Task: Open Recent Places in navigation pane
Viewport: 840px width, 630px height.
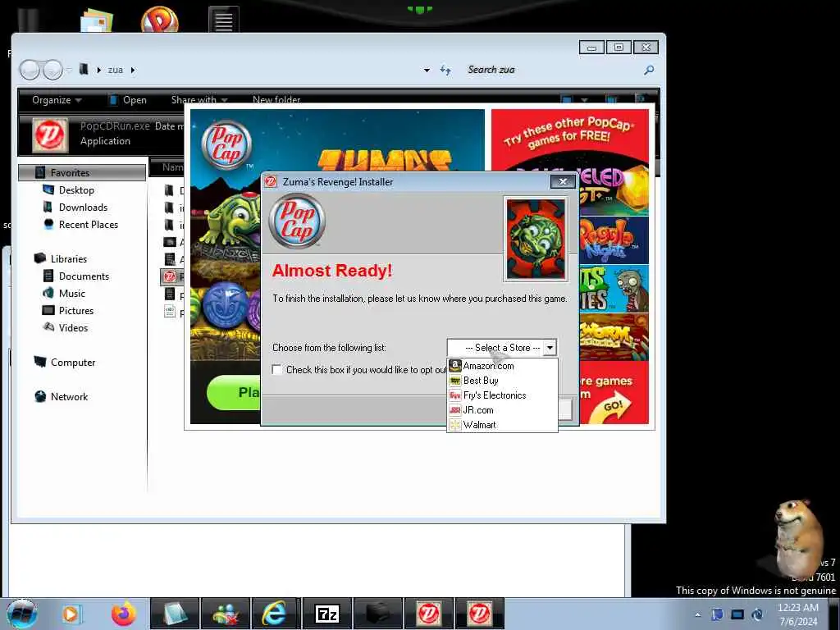Action: 89,225
